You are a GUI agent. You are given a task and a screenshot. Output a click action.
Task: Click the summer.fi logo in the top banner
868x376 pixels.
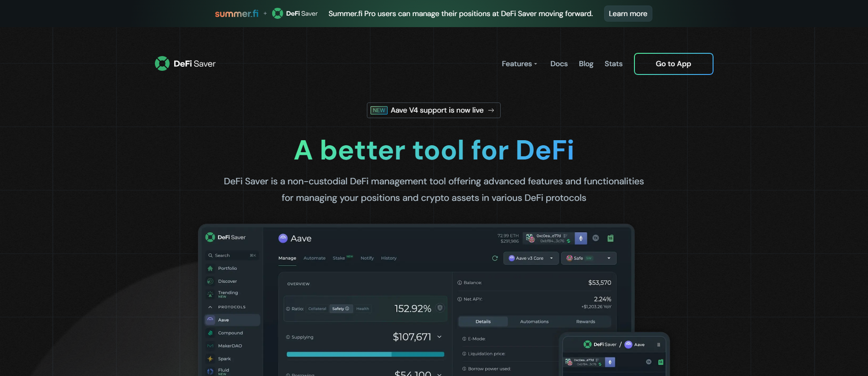(236, 14)
